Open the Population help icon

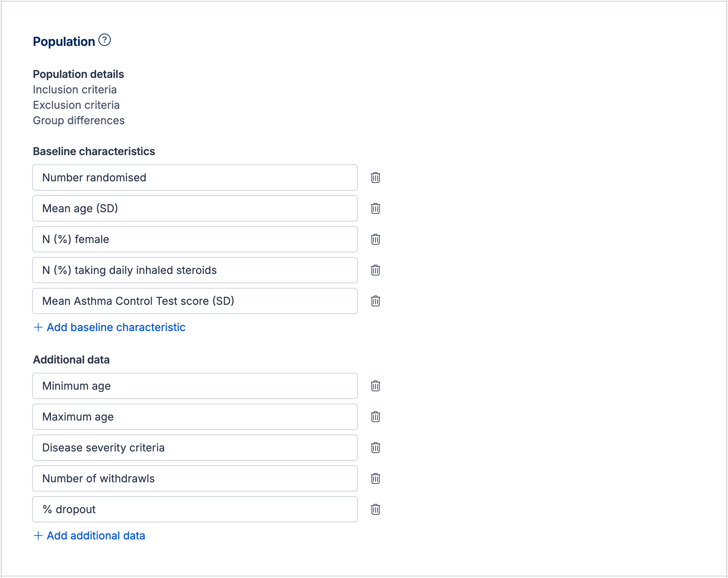[105, 40]
